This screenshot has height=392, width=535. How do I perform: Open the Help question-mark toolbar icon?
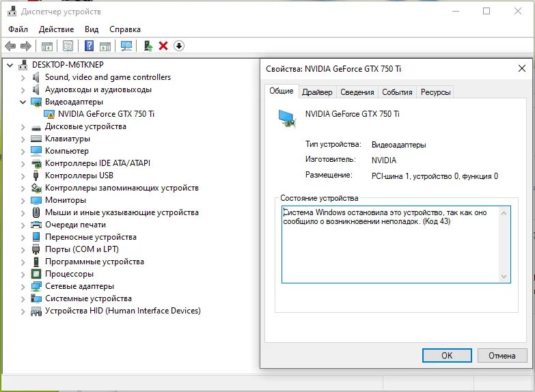pos(89,46)
